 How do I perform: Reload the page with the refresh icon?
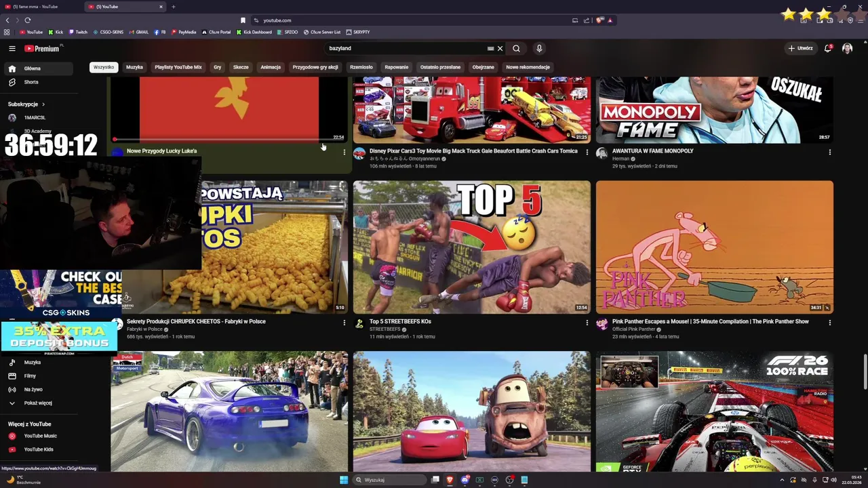[x=27, y=20]
